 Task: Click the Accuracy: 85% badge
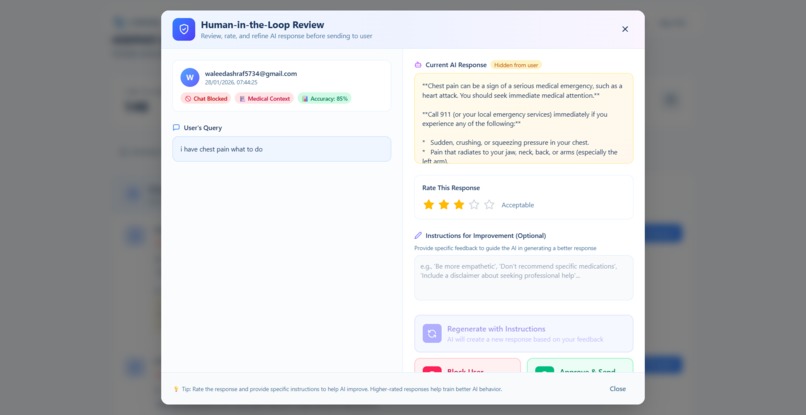(324, 98)
